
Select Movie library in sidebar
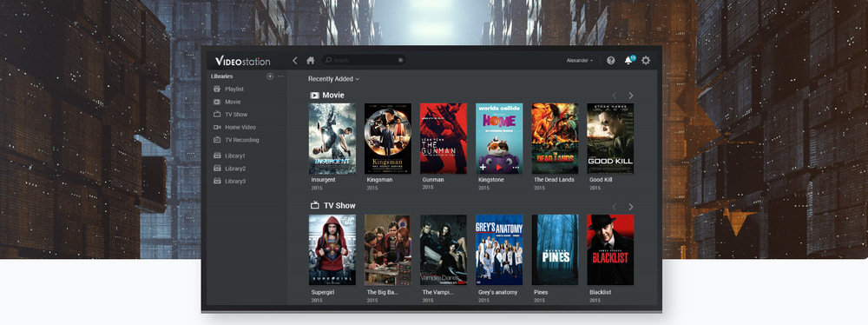(233, 102)
